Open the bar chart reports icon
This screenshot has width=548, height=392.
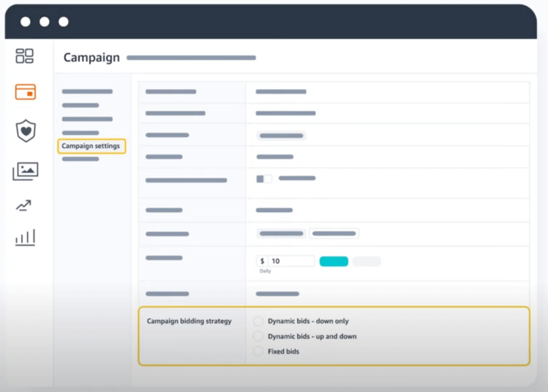25,237
